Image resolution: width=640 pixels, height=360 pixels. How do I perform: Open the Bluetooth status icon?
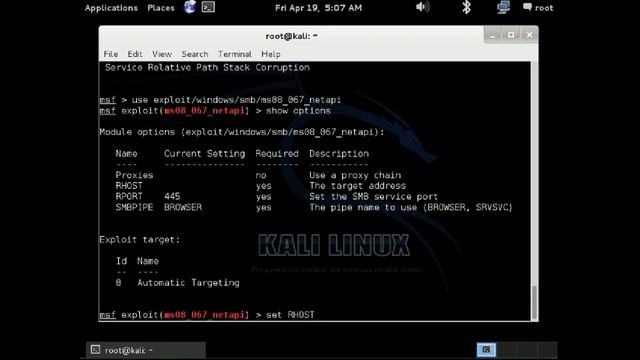coord(466,7)
